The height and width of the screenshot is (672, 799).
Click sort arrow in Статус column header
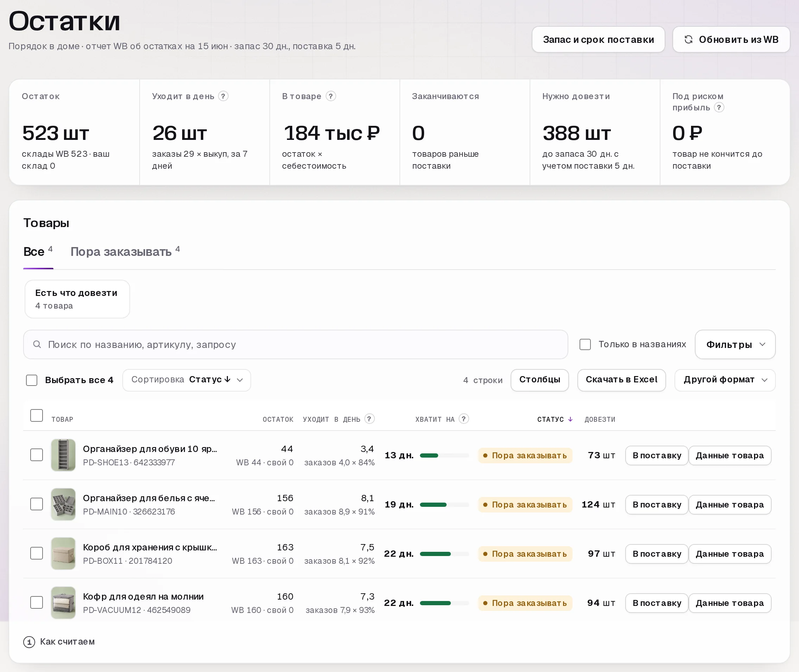point(570,419)
